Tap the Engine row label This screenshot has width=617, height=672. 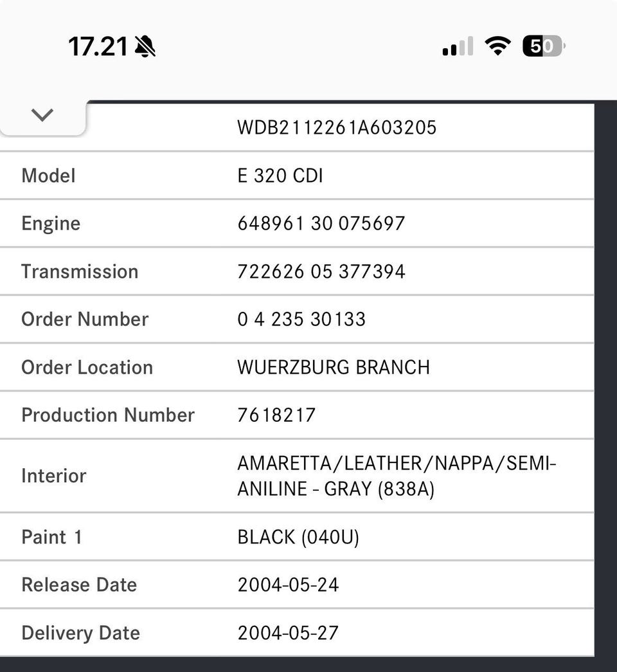click(51, 223)
